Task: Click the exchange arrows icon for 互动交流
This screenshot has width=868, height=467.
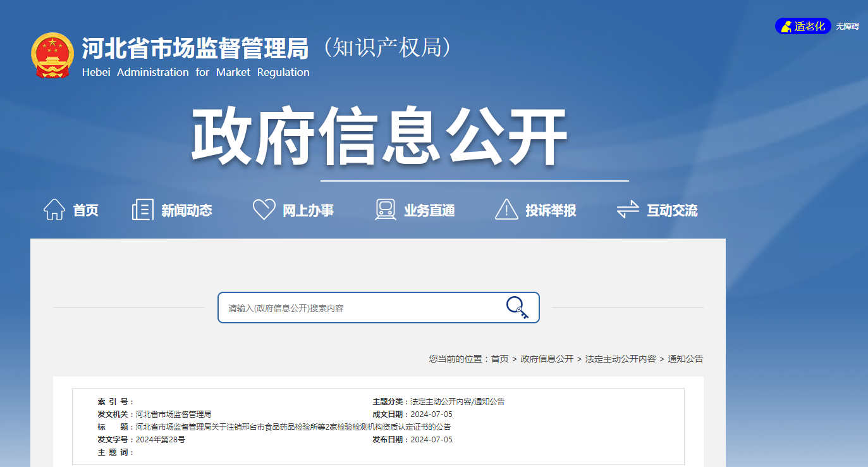Action: click(x=628, y=209)
